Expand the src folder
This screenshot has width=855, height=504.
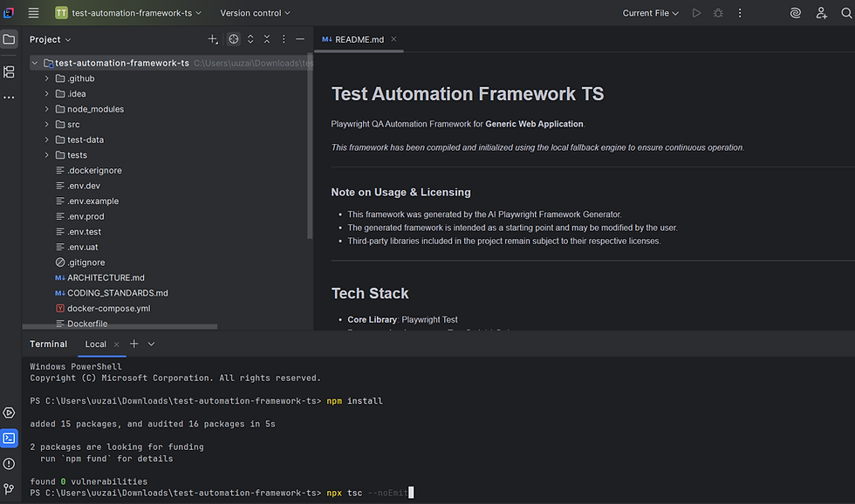(47, 124)
